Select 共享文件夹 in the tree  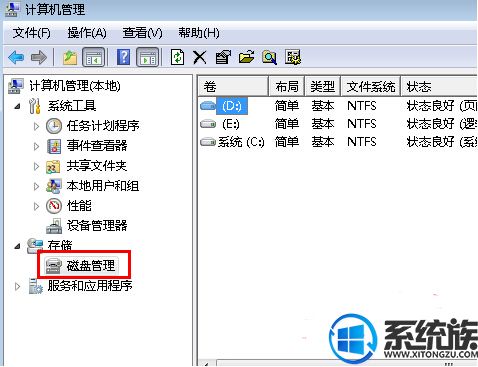tap(97, 166)
